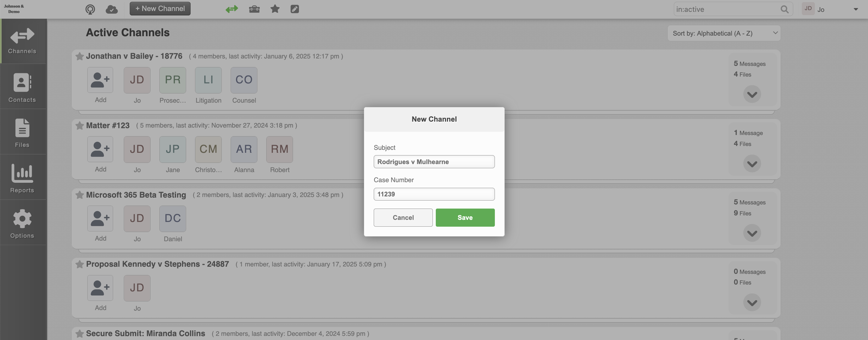Click the Case Number input field
Screen dimensions: 868x340
434,194
